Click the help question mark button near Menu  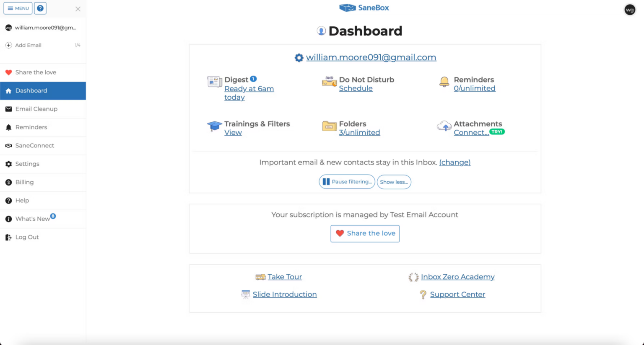click(40, 8)
